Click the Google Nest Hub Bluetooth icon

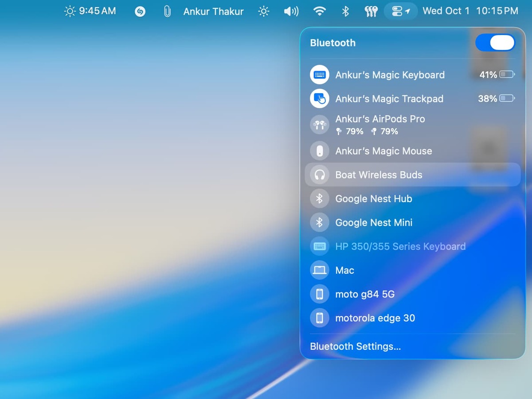coord(319,199)
